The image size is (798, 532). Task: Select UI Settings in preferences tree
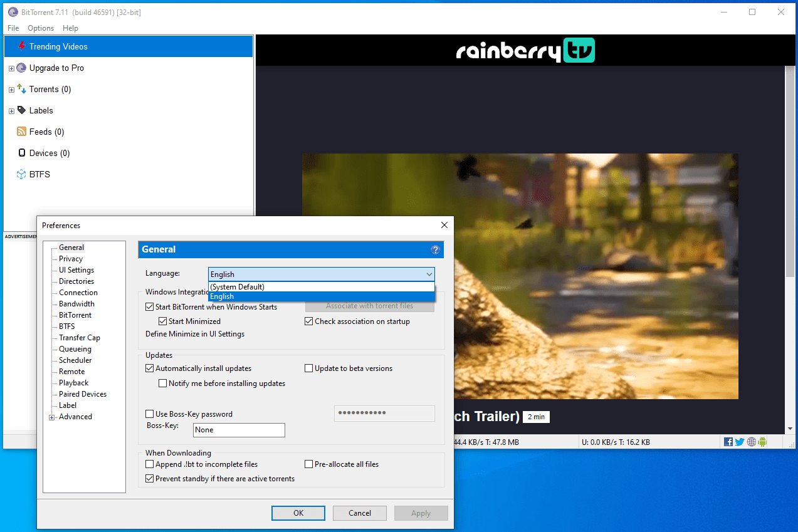(76, 270)
